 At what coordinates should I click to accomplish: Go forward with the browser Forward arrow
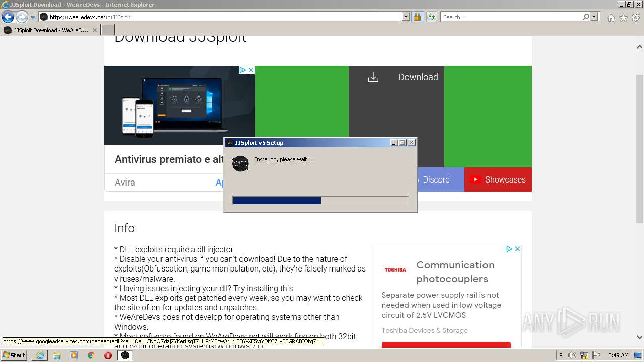click(x=22, y=17)
